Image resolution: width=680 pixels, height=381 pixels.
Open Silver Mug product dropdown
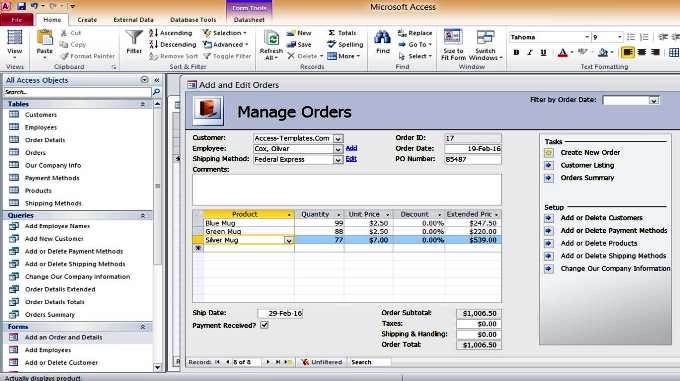point(288,240)
